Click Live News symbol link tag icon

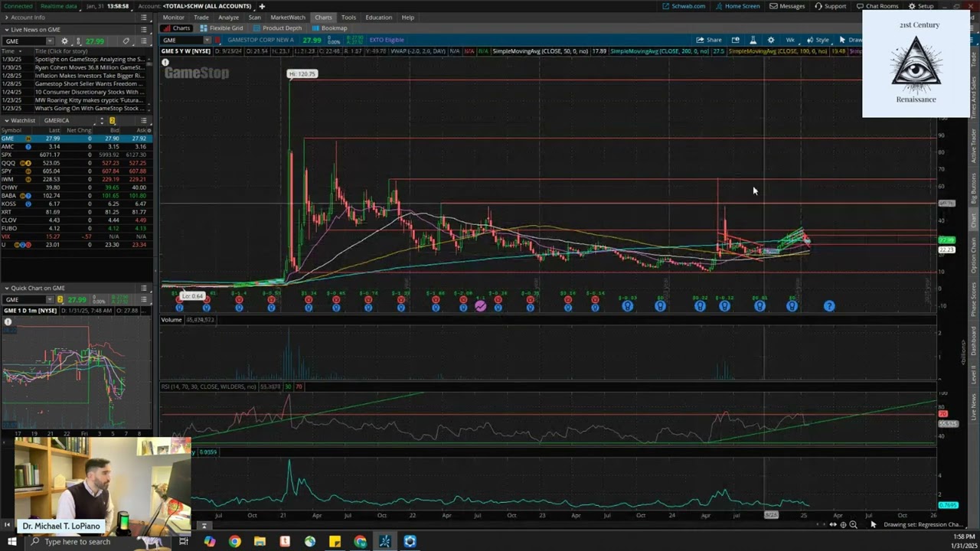click(126, 41)
